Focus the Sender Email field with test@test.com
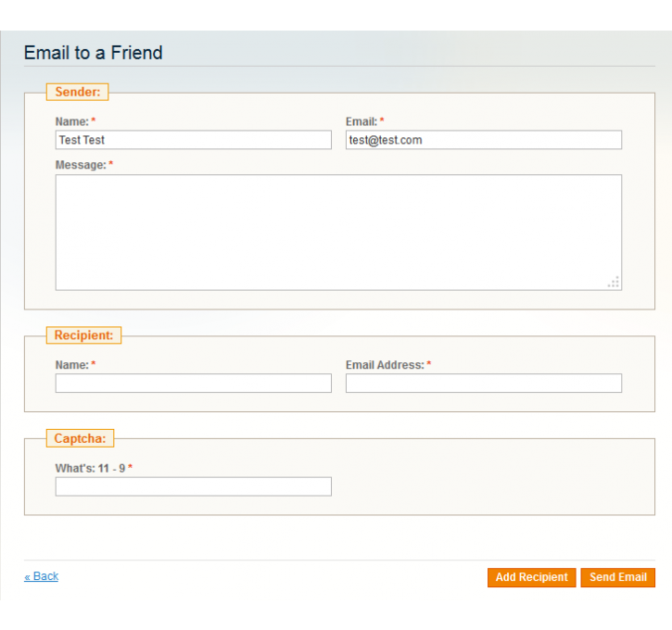Image resolution: width=672 pixels, height=630 pixels. pyautogui.click(x=484, y=140)
